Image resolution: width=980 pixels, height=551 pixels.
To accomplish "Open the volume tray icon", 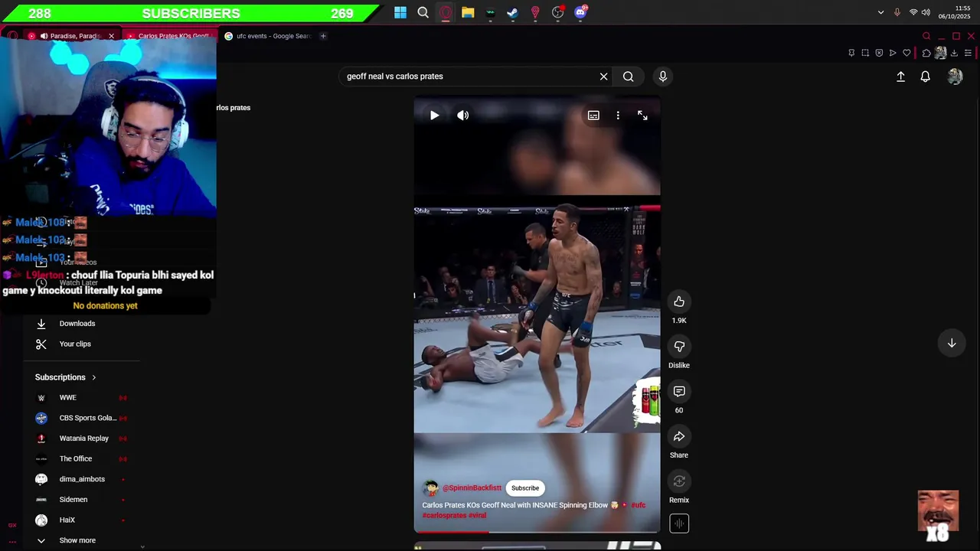I will [x=926, y=12].
